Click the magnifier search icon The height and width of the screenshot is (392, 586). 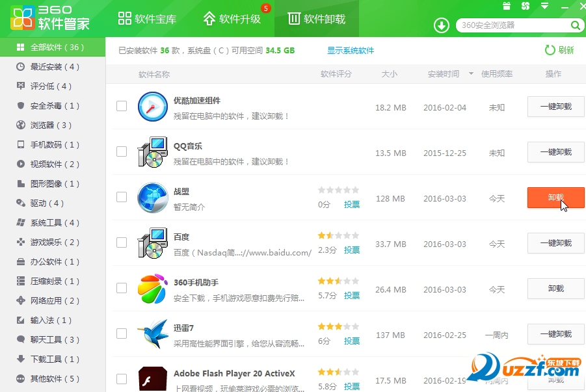[576, 25]
